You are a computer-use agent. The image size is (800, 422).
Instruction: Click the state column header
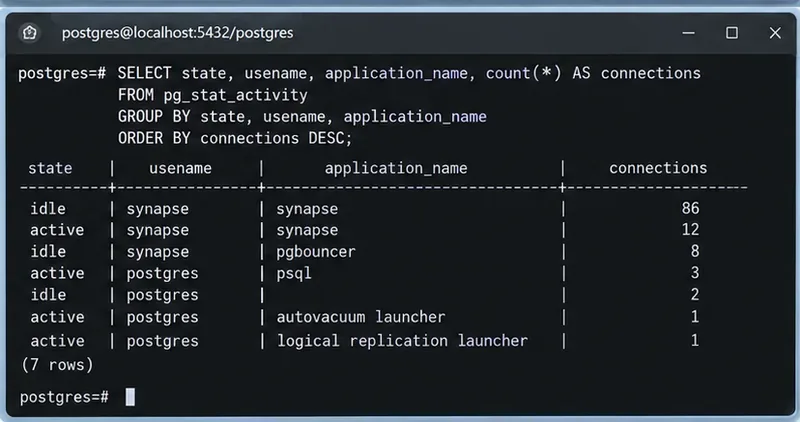click(50, 168)
